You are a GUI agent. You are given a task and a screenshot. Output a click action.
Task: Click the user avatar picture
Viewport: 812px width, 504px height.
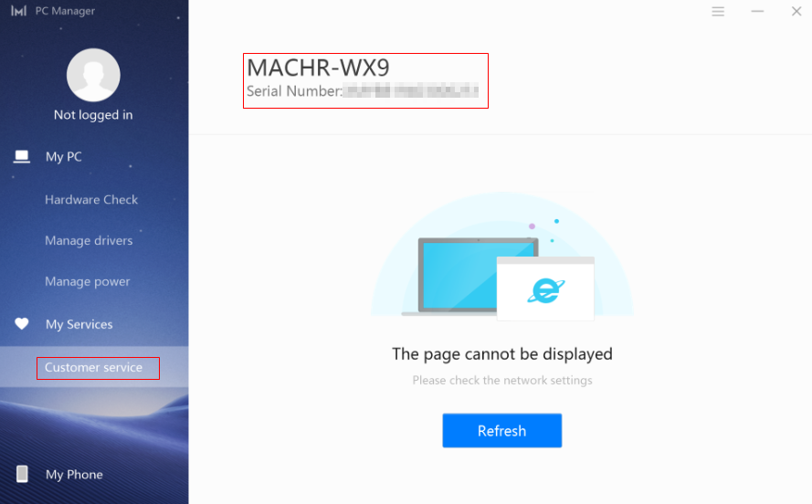(x=93, y=75)
